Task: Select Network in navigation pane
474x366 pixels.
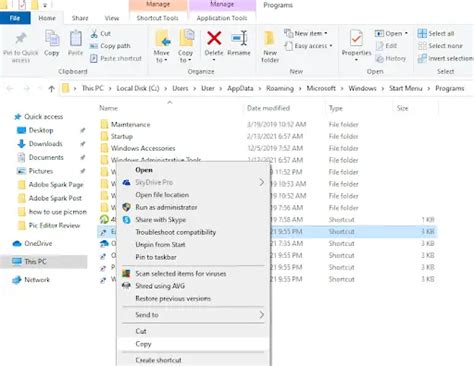Action: 37,280
